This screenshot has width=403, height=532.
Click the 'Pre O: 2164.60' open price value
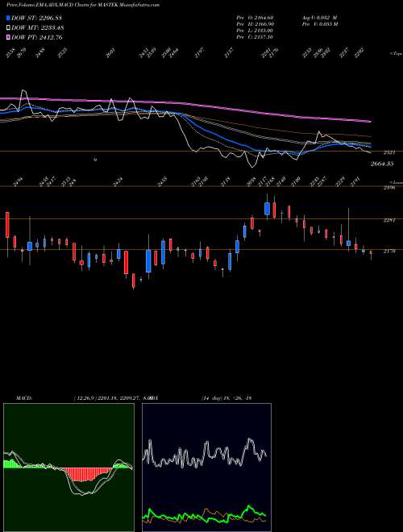pos(255,17)
